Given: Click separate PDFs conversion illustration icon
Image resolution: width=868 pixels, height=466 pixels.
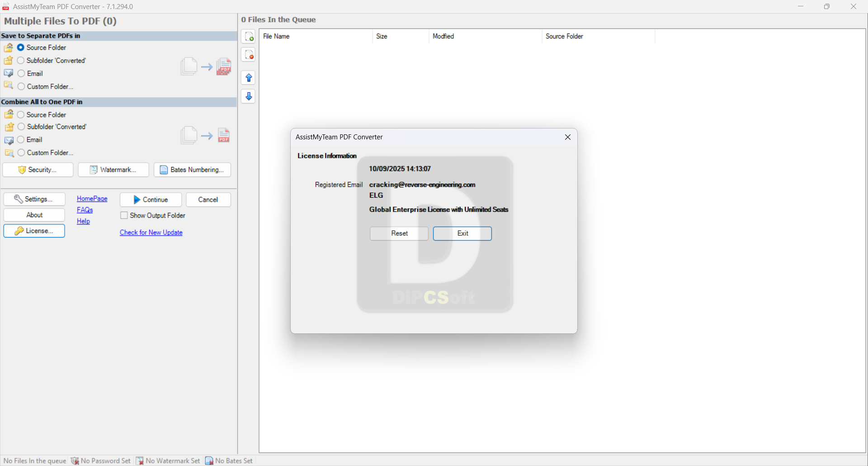Looking at the screenshot, I should tap(206, 67).
